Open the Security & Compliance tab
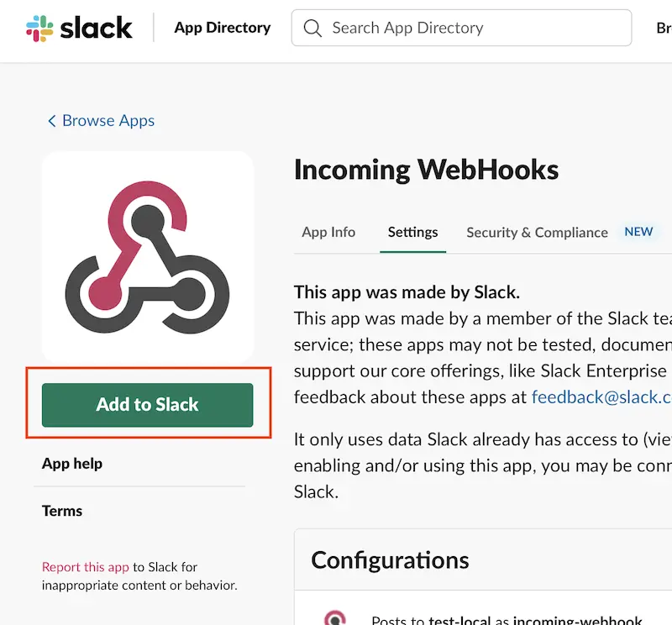This screenshot has width=672, height=625. [537, 233]
